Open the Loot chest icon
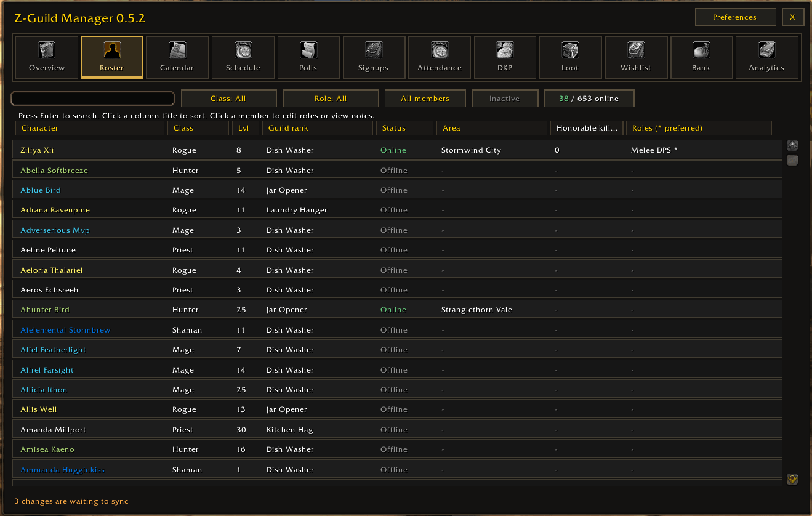The width and height of the screenshot is (812, 516). pos(570,50)
